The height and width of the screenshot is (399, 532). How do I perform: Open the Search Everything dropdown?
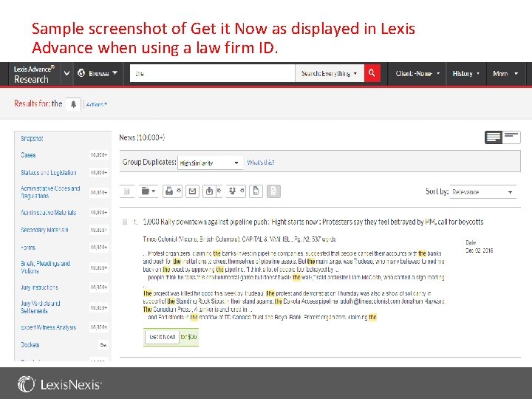tap(329, 73)
